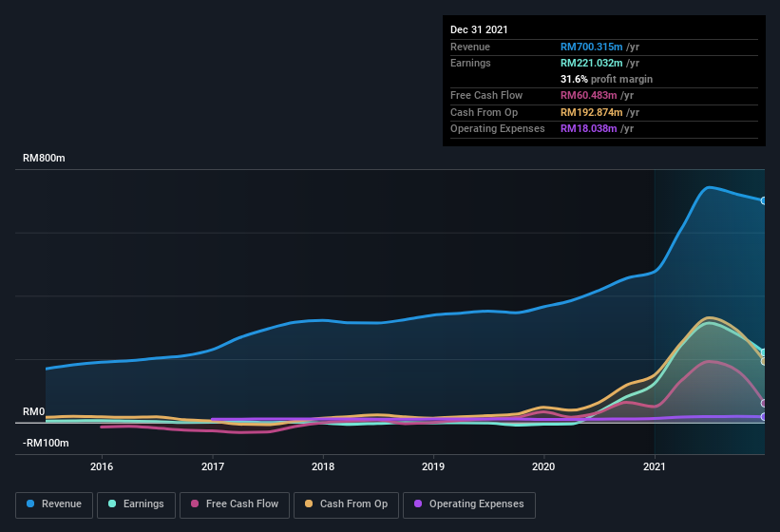
Task: Click the Revenue end-point marker on chart
Action: [x=764, y=200]
